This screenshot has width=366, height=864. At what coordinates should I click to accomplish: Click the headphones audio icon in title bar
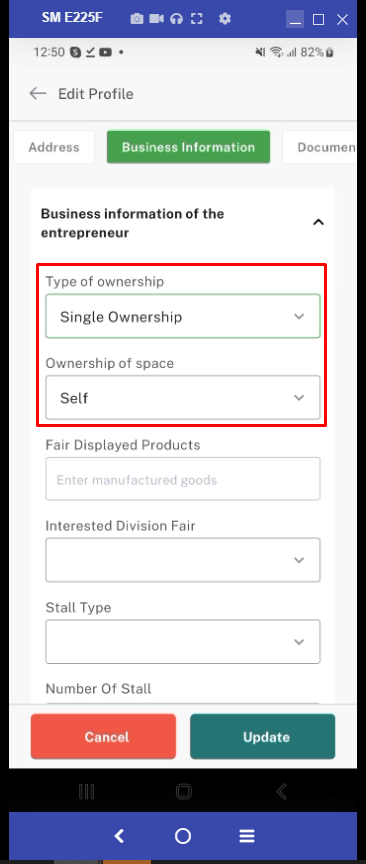176,19
